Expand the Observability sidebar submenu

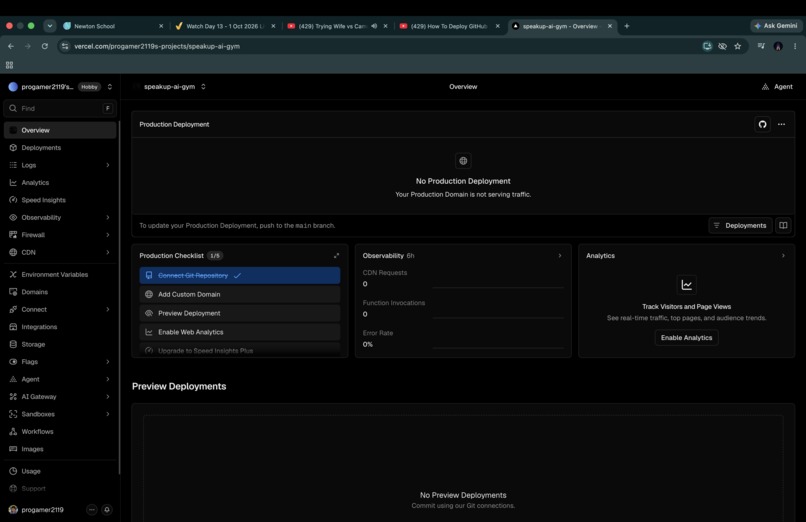tap(108, 217)
